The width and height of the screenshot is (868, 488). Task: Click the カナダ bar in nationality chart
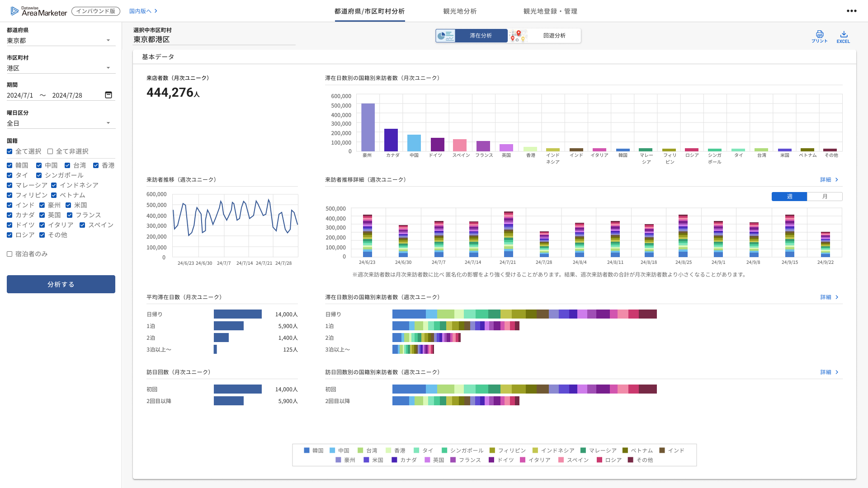point(391,140)
